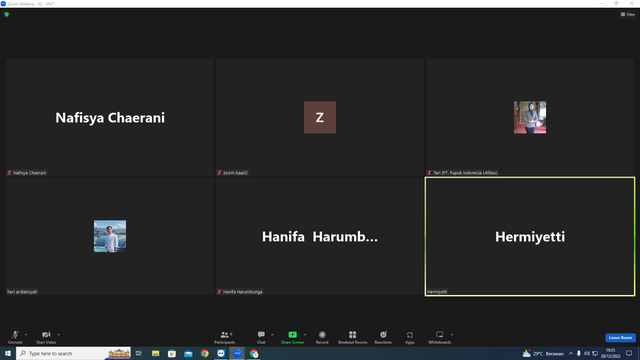Image resolution: width=640 pixels, height=360 pixels.
Task: Open video options arrow next to Start Video
Action: [x=59, y=335]
